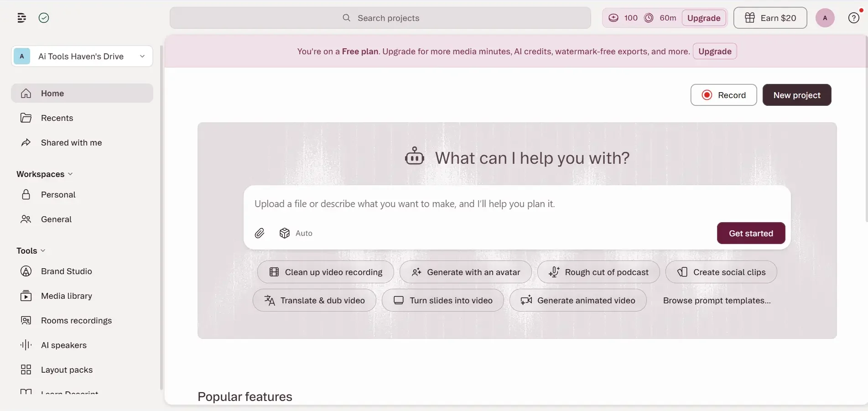
Task: Open Shared with me
Action: tap(82, 142)
